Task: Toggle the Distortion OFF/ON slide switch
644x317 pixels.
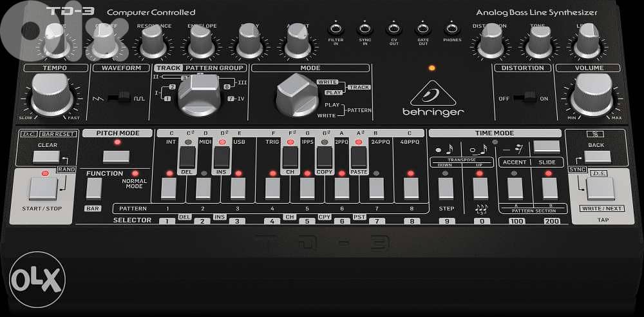Action: click(x=526, y=98)
